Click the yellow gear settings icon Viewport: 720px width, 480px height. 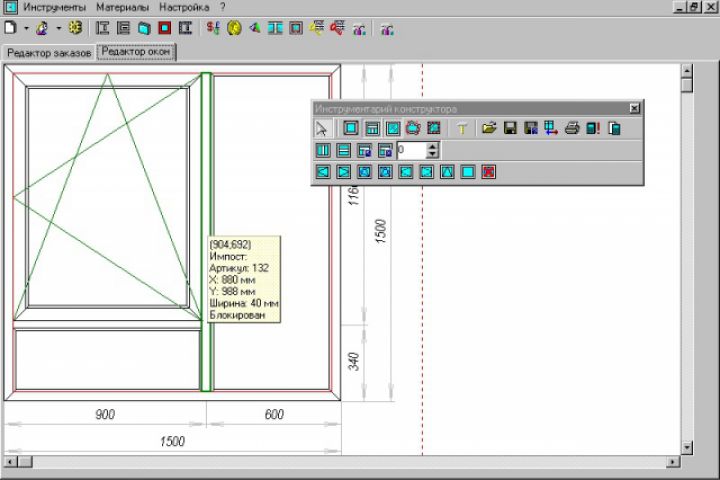[x=75, y=28]
